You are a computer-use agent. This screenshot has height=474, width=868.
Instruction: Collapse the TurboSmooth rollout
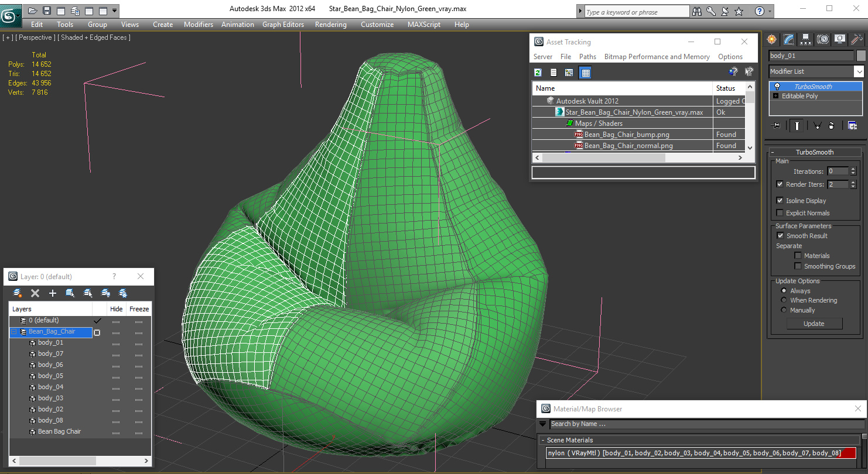pos(773,152)
